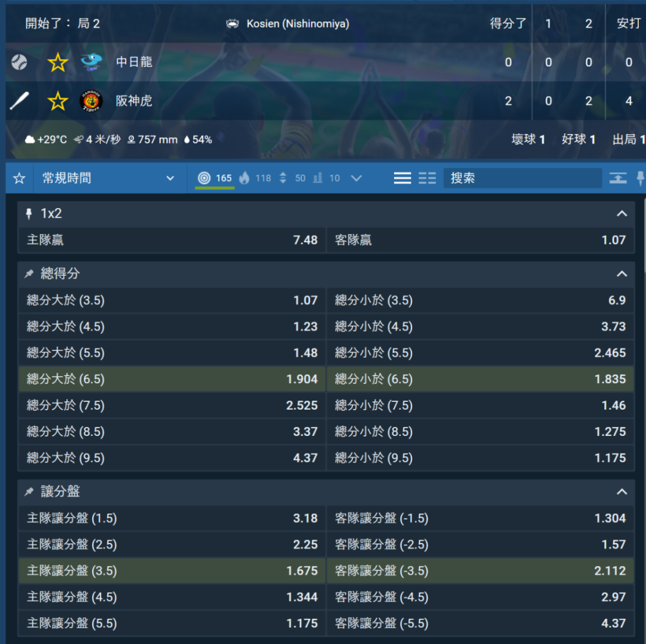
Task: Select 總分小於 (8.5) odds 1.275
Action: coord(480,432)
